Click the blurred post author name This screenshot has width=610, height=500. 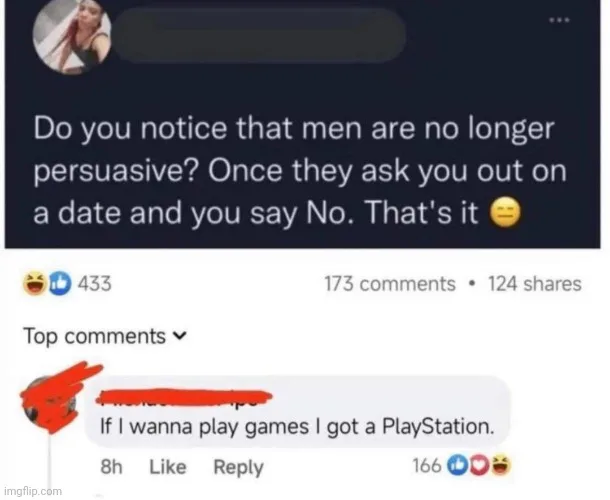260,35
